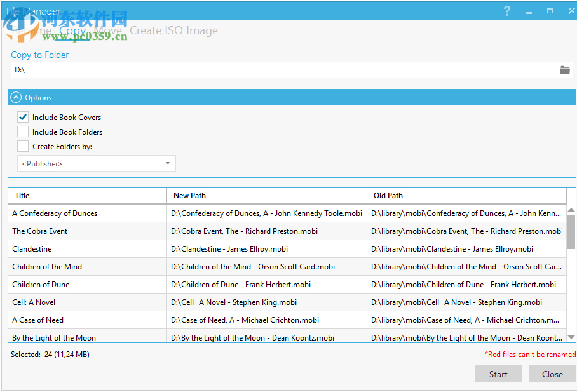Switch to the Rename tab
The height and width of the screenshot is (392, 577).
32,30
